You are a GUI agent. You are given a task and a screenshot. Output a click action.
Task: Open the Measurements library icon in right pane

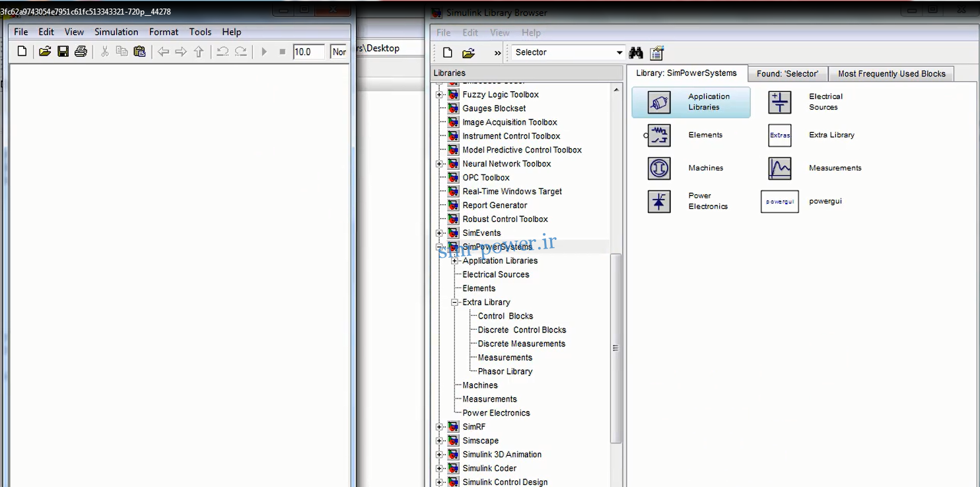[780, 168]
